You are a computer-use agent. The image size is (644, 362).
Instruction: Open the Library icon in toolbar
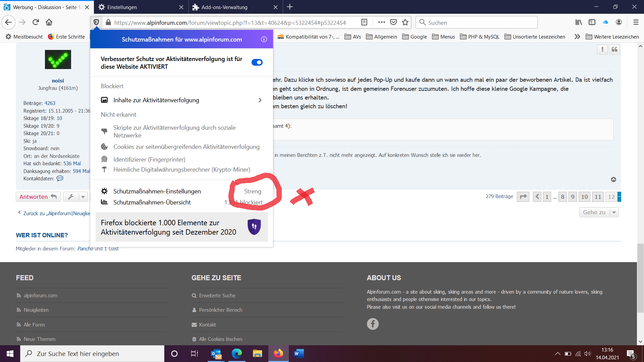[x=579, y=22]
